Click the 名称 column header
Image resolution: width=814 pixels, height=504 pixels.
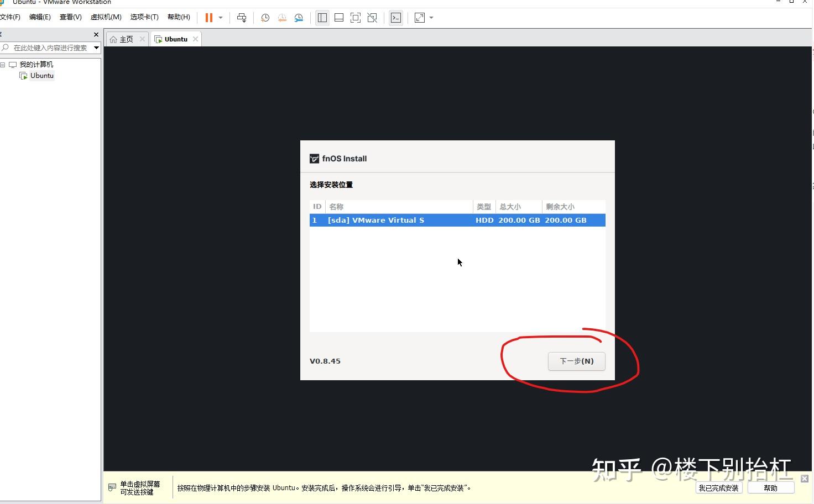click(x=399, y=207)
